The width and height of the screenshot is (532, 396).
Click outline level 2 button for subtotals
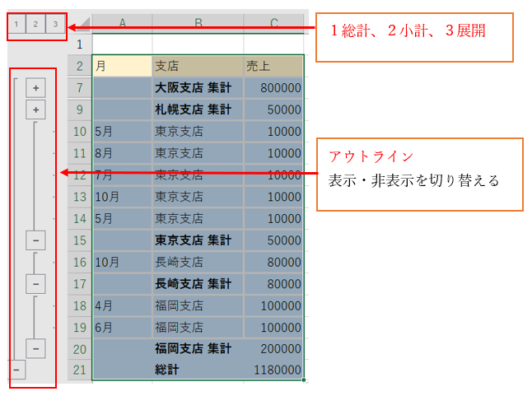point(36,25)
